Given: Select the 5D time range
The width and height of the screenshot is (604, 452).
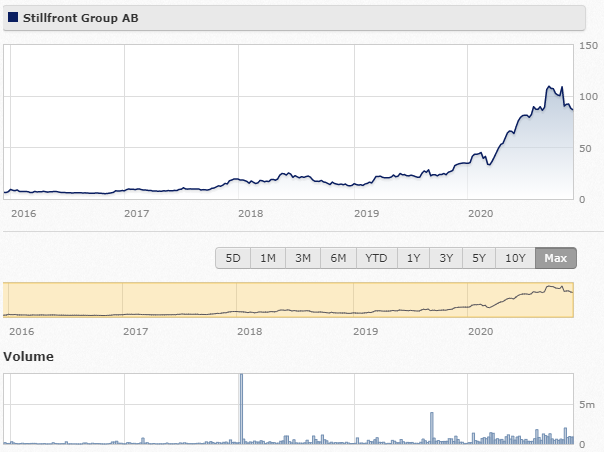Looking at the screenshot, I should tap(233, 258).
